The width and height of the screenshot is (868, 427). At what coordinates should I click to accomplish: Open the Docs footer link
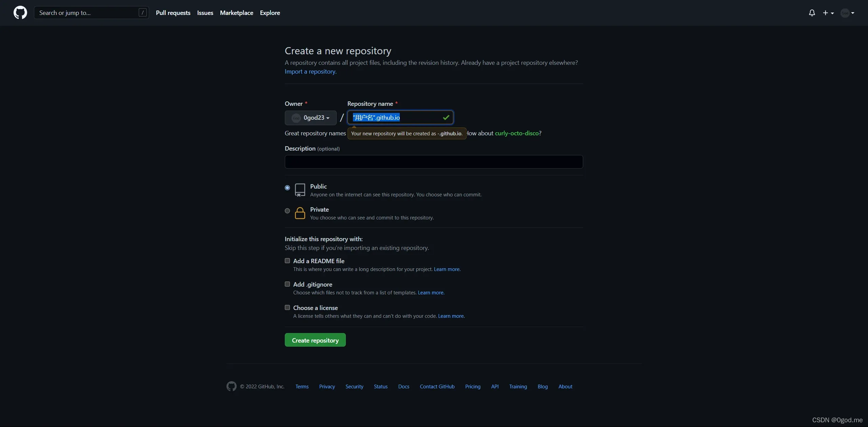pos(404,387)
